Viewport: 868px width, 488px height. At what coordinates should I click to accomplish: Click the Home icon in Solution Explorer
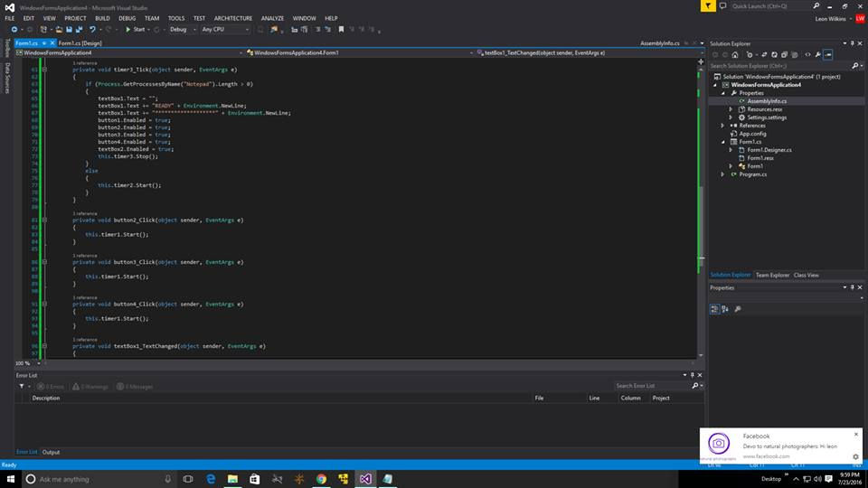pos(735,55)
